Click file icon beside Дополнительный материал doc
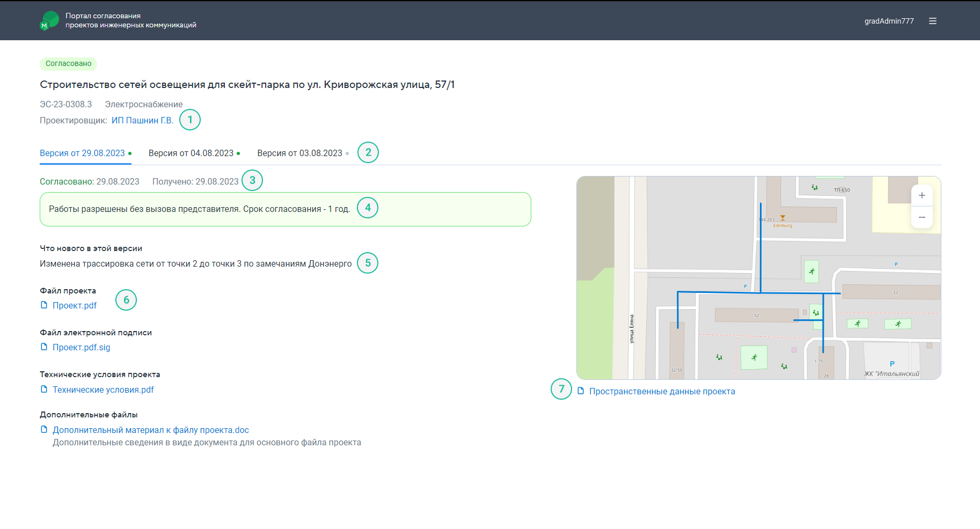The height and width of the screenshot is (529, 980). pyautogui.click(x=44, y=429)
